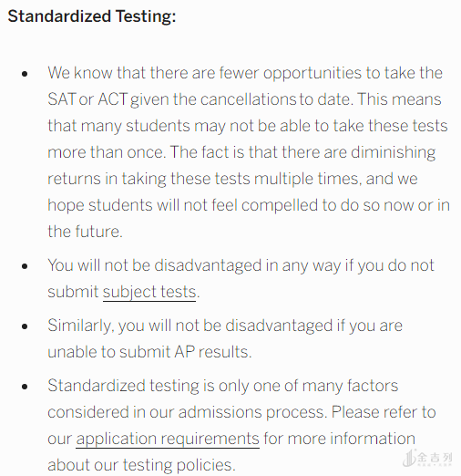Click 'considered in our admissions process' text
The height and width of the screenshot is (476, 461).
(x=188, y=412)
